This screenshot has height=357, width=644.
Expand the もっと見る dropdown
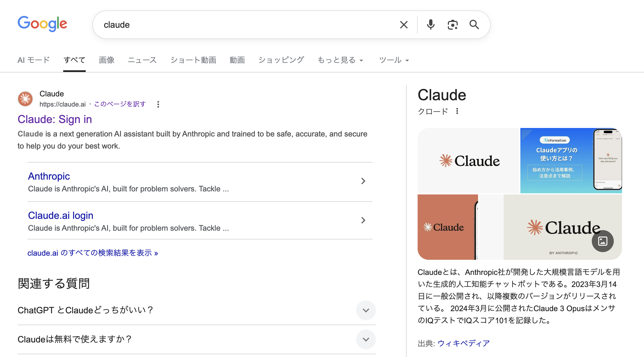coord(340,60)
